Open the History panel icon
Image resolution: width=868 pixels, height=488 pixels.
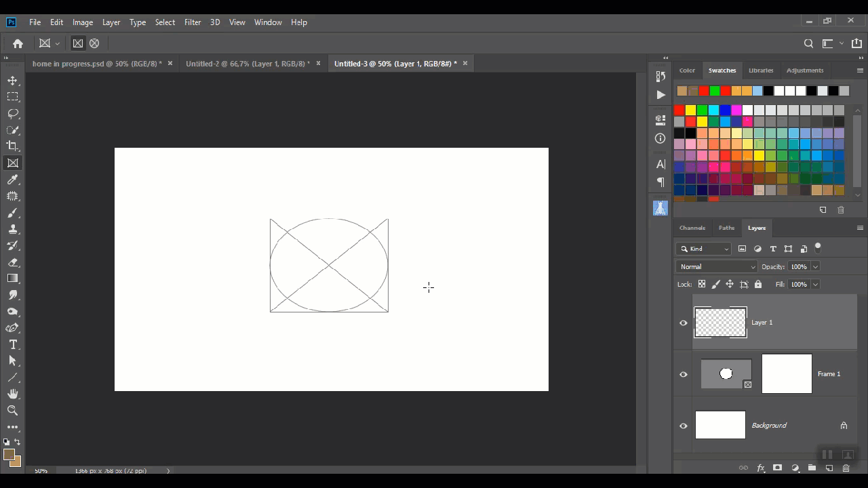(x=660, y=77)
